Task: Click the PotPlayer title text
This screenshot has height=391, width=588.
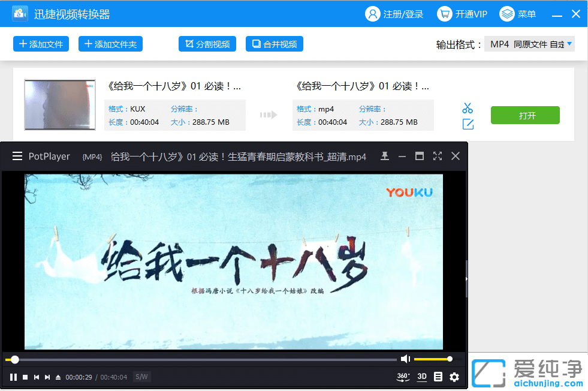Action: (49, 156)
